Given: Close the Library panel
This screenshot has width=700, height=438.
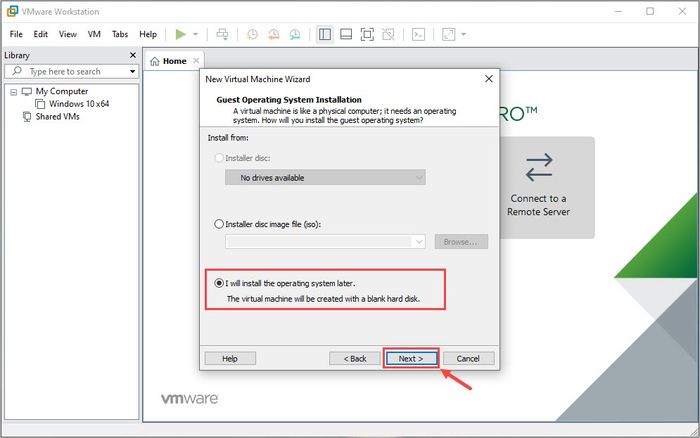Looking at the screenshot, I should 133,55.
